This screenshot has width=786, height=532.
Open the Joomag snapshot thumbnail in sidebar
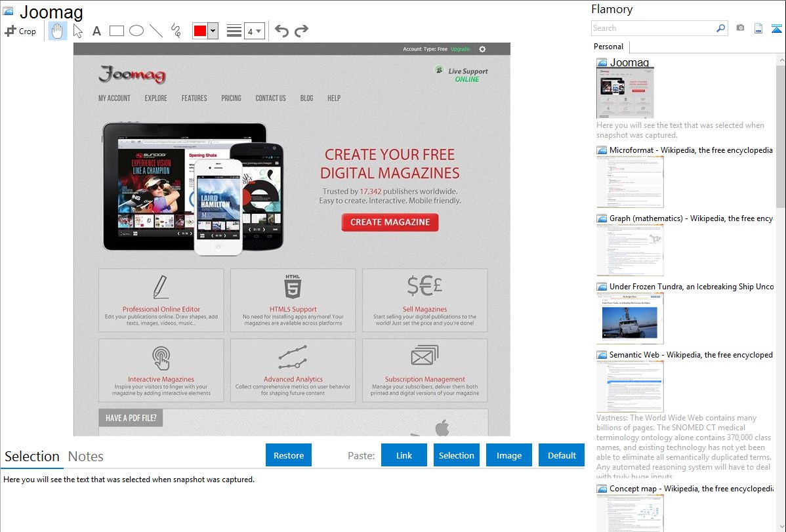point(625,93)
